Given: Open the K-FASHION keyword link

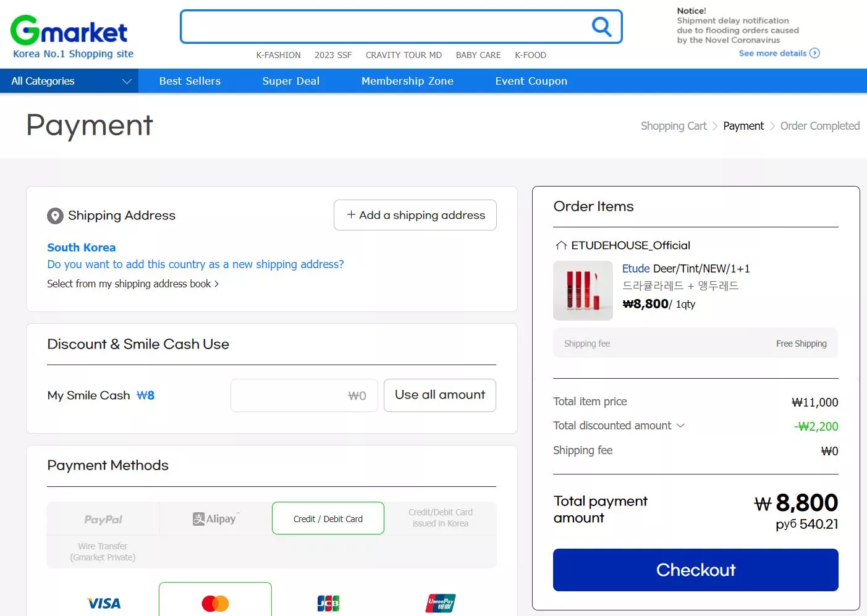Looking at the screenshot, I should click(x=279, y=55).
